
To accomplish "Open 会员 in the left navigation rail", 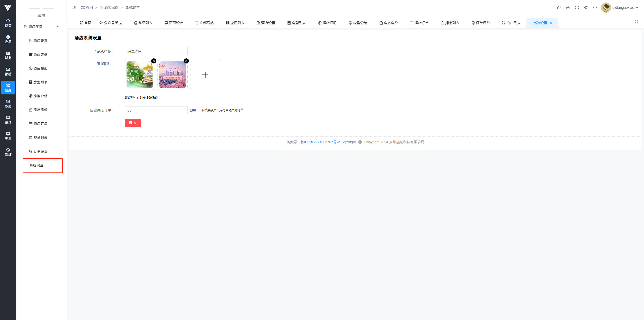I will tap(8, 39).
